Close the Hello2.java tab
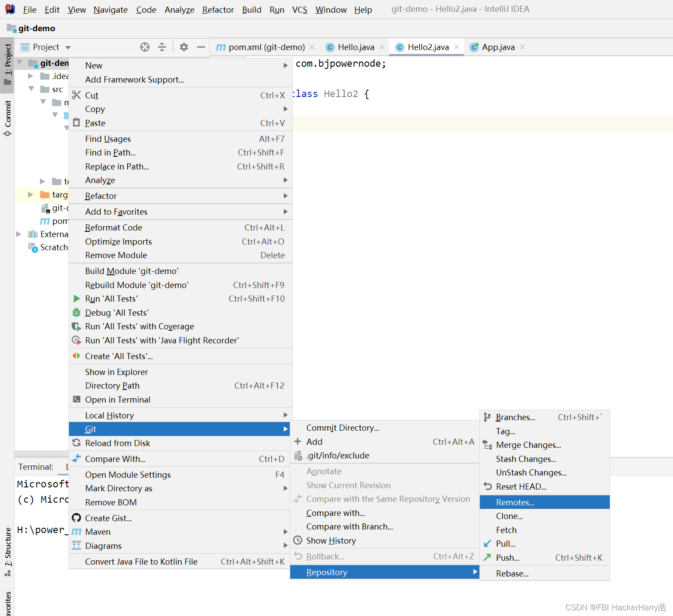This screenshot has width=673, height=616. 457,47
